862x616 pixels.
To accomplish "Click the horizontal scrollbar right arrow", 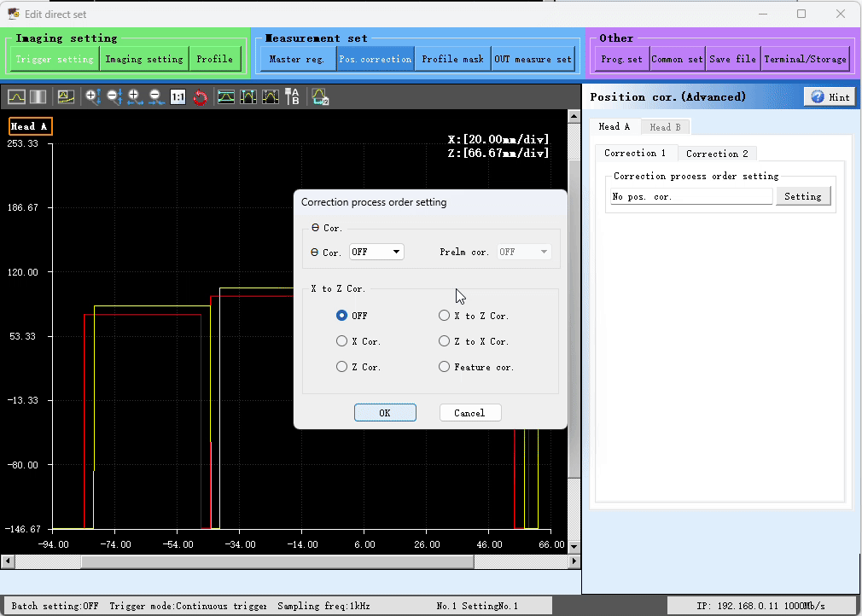I will 574,561.
